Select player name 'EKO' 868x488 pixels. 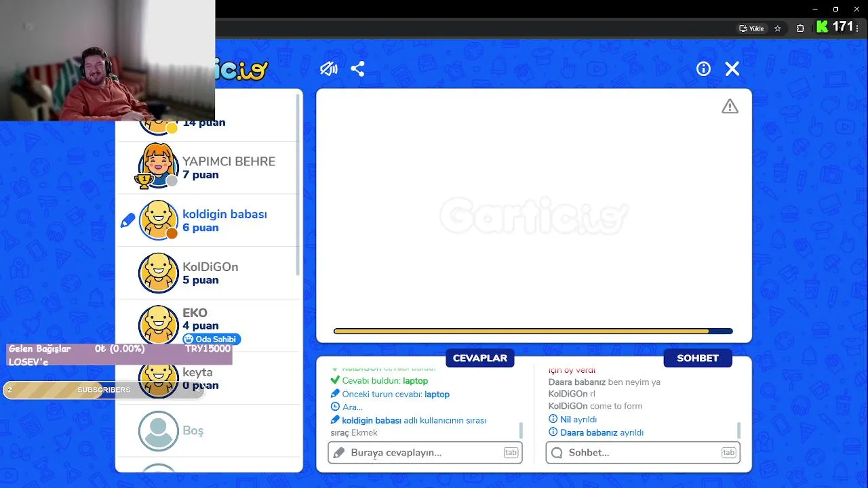[195, 313]
